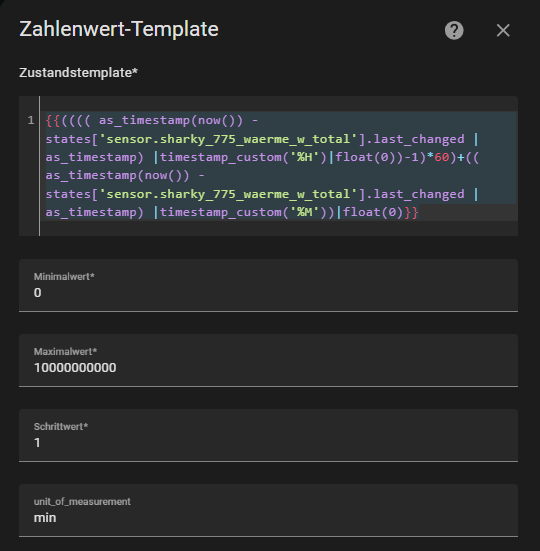Open the help question mark icon
Screen dimensions: 540x551
454,31
